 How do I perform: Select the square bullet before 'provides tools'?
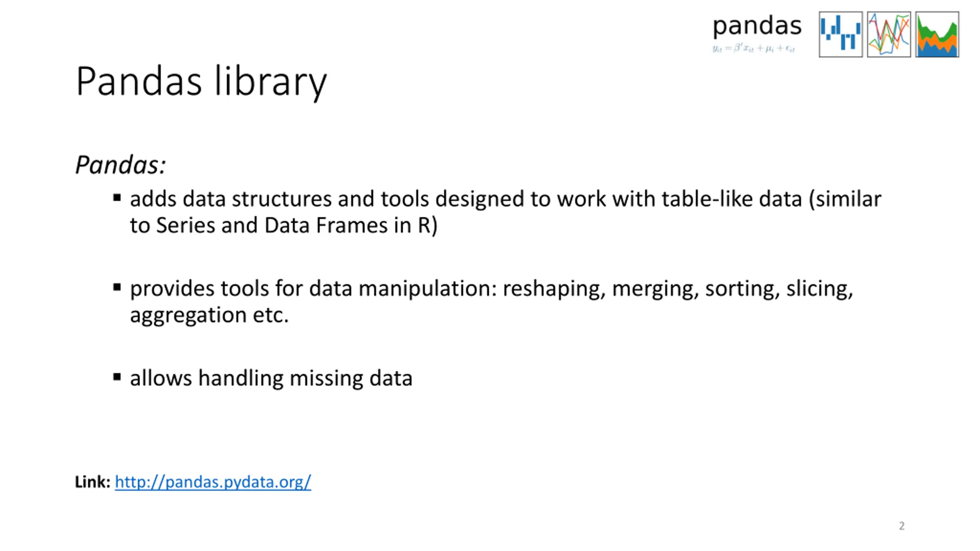pyautogui.click(x=117, y=287)
